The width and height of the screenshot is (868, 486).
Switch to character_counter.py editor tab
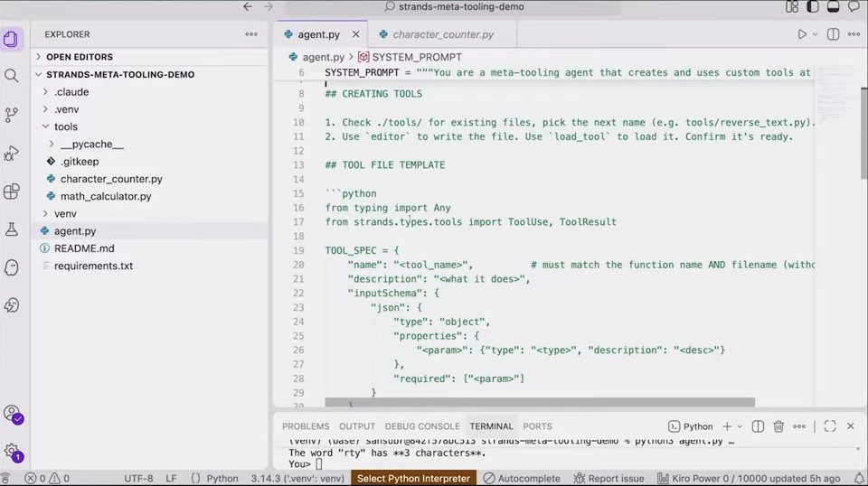443,34
